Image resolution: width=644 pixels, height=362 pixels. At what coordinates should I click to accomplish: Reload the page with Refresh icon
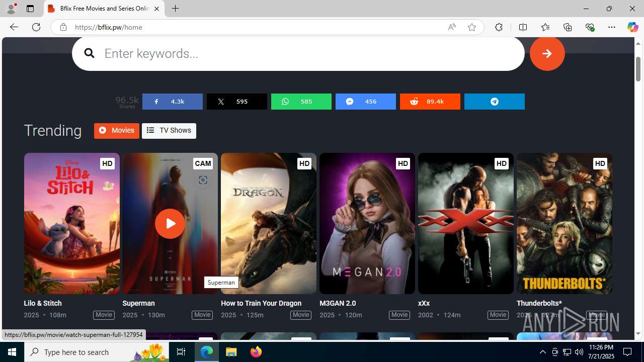36,27
